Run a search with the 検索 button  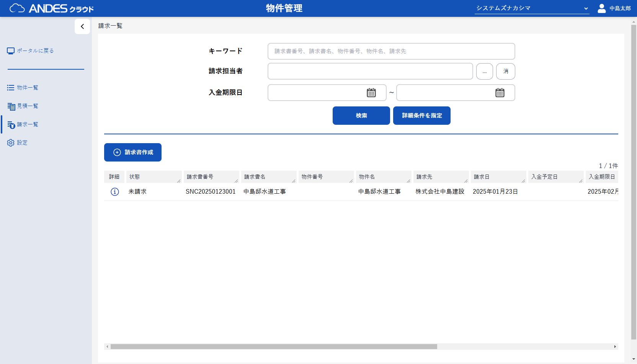[x=361, y=116]
